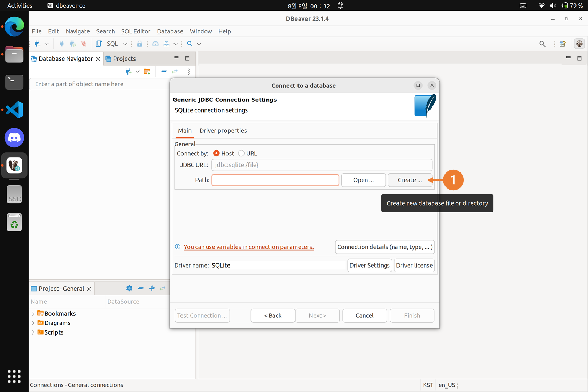Show applications grid in dock

click(14, 376)
